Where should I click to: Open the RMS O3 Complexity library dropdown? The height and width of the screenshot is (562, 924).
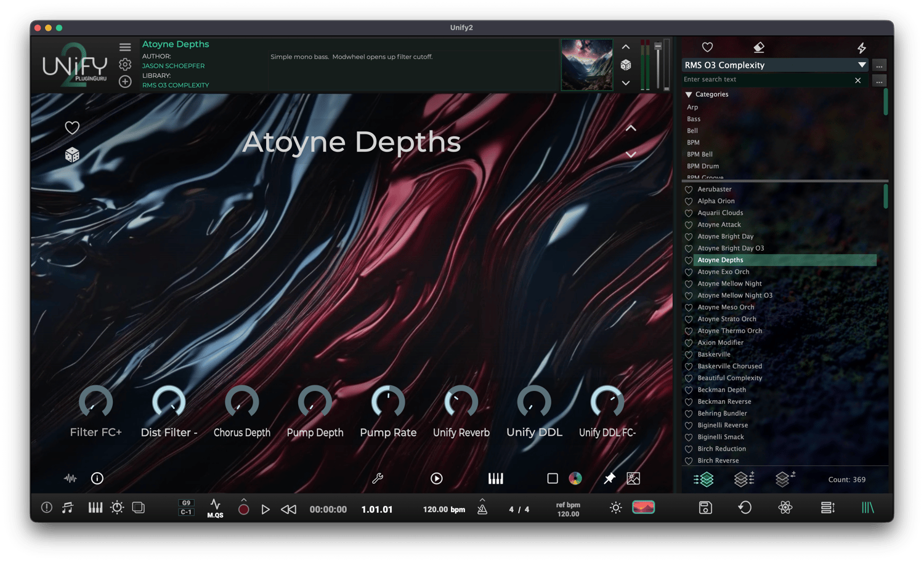776,65
